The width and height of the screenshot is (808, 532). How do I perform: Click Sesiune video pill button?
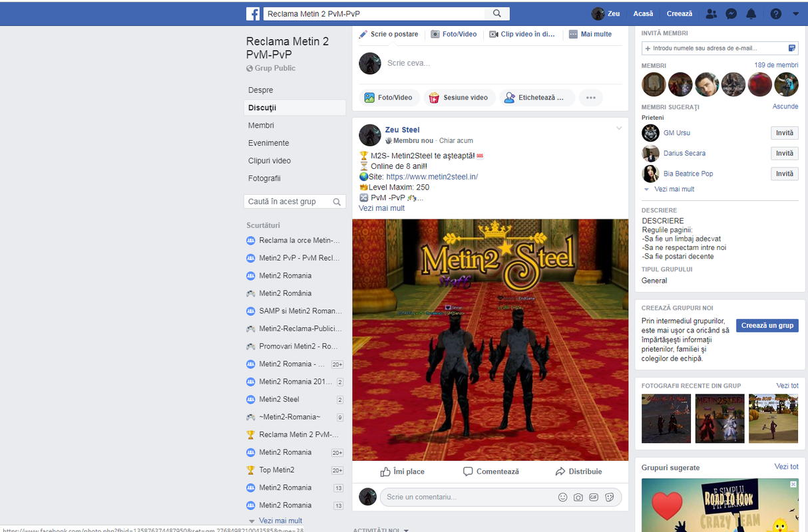pos(459,98)
